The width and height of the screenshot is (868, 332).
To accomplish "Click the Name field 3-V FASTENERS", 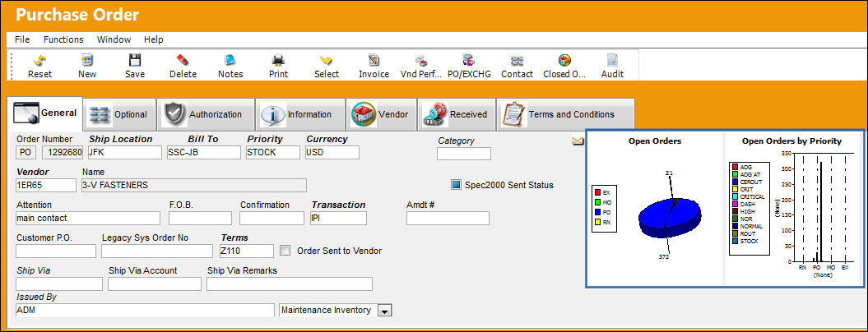I will click(x=193, y=186).
